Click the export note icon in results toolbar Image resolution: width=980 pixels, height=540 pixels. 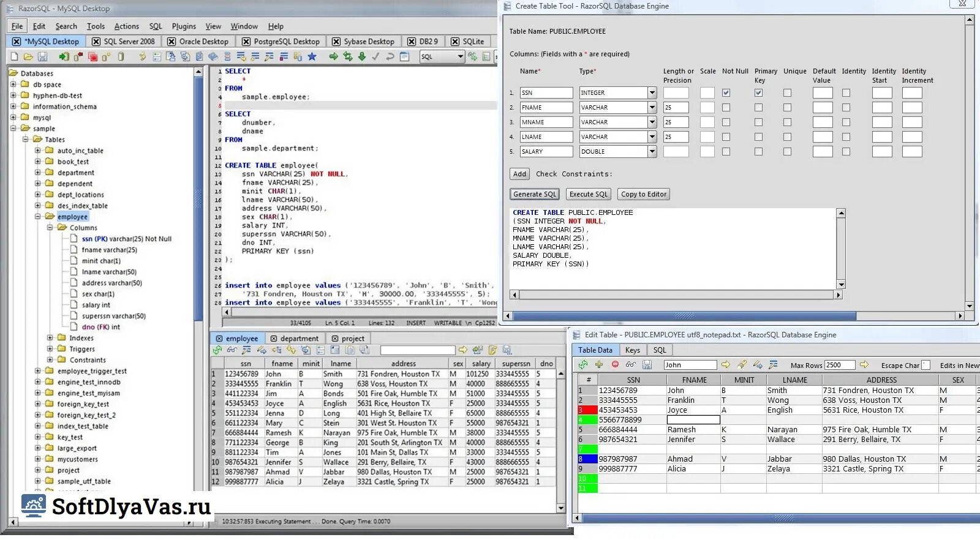coord(492,350)
